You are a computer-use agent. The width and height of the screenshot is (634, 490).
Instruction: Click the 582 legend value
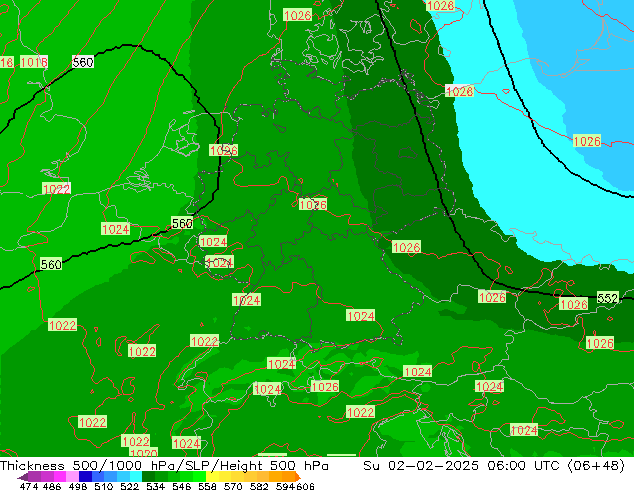tap(259, 486)
